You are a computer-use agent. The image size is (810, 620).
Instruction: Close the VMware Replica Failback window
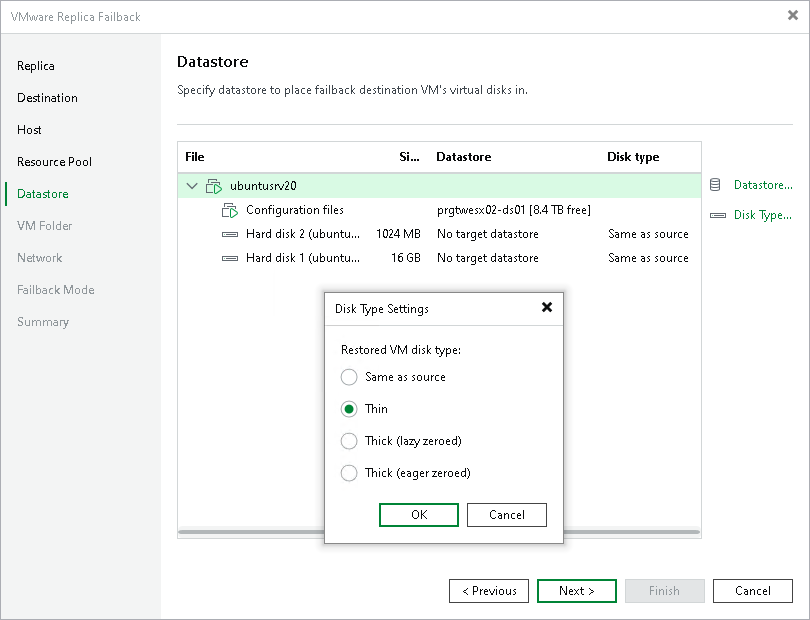click(793, 16)
